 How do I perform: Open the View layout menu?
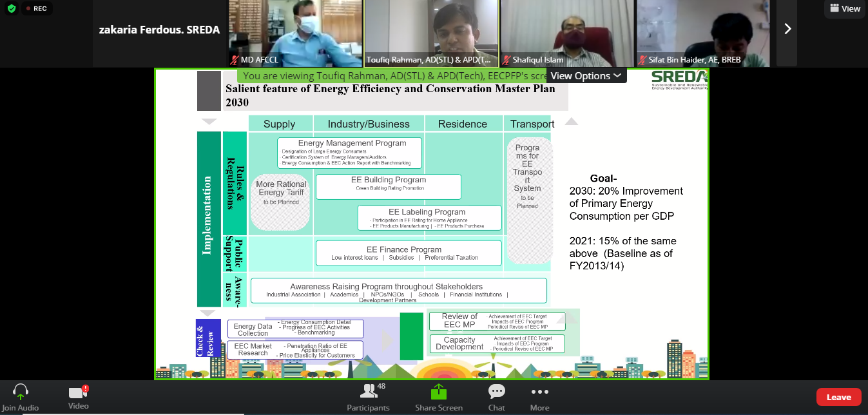point(845,8)
